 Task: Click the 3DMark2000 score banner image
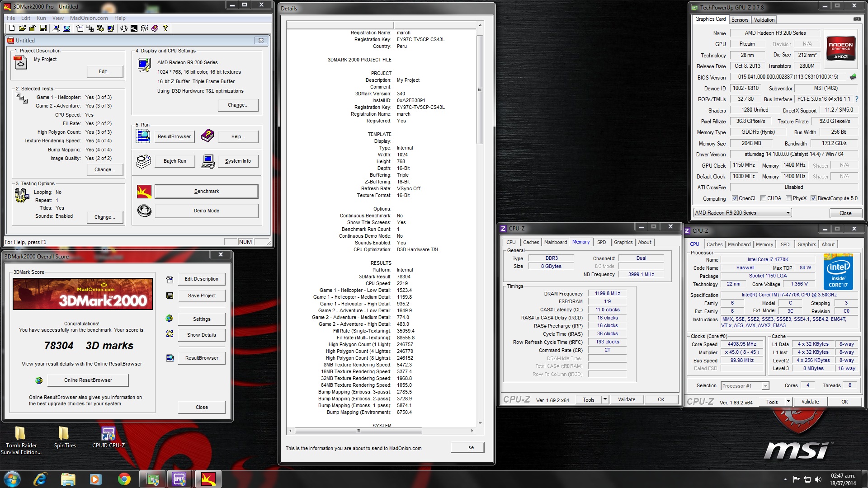tap(83, 294)
